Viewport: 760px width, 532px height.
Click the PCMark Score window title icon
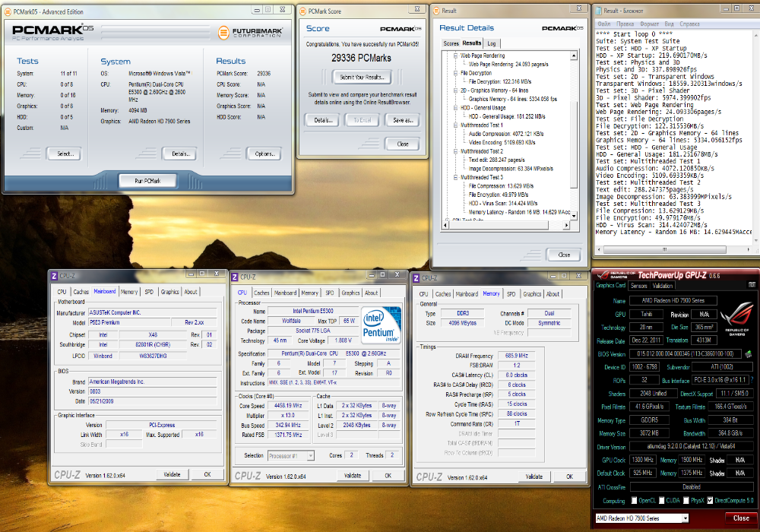click(303, 11)
